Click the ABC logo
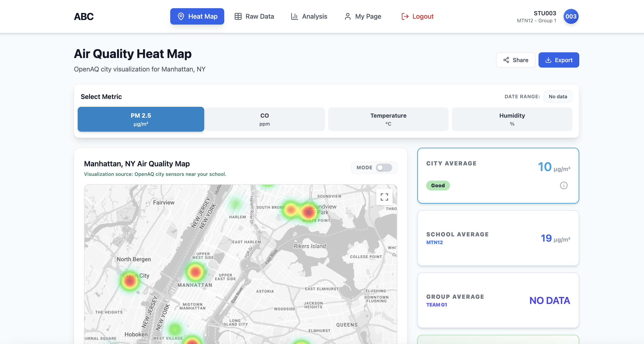This screenshot has height=344, width=644. click(84, 16)
